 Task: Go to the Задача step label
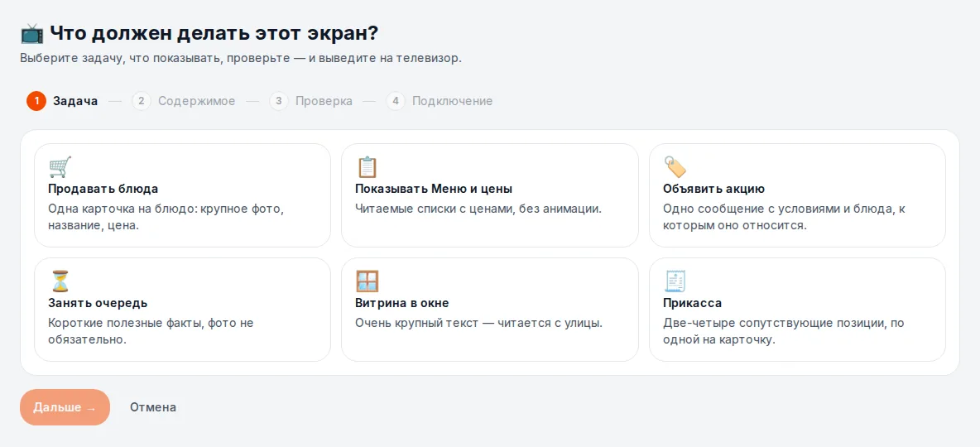click(75, 101)
